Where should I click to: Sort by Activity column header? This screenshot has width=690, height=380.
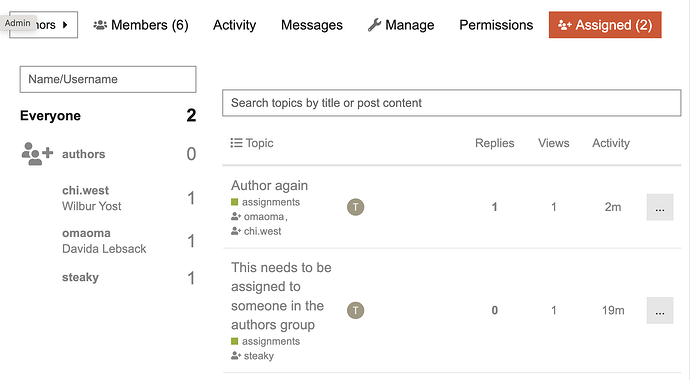(611, 143)
